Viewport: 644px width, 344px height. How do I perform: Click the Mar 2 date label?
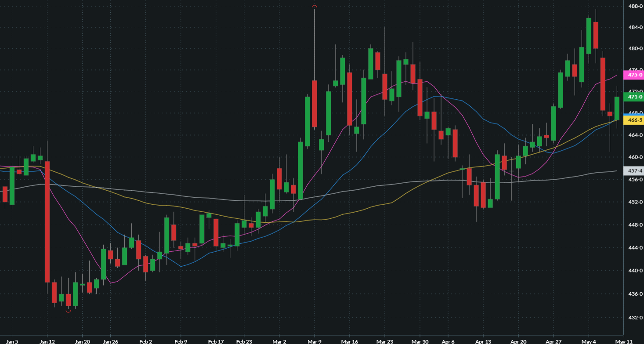pos(279,341)
